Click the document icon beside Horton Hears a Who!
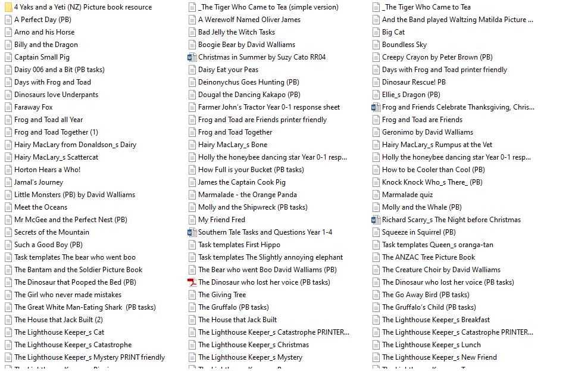 (8, 170)
